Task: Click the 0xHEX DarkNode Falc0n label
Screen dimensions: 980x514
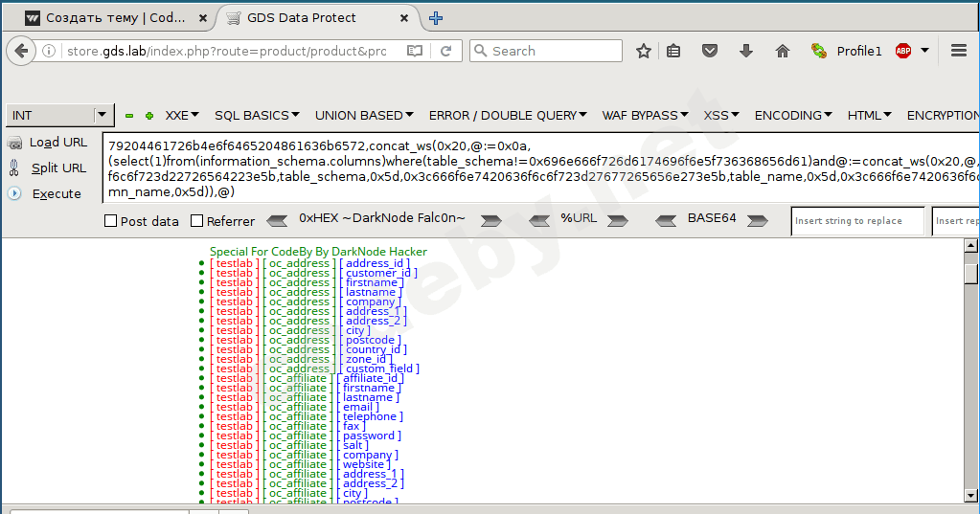Action: (382, 218)
